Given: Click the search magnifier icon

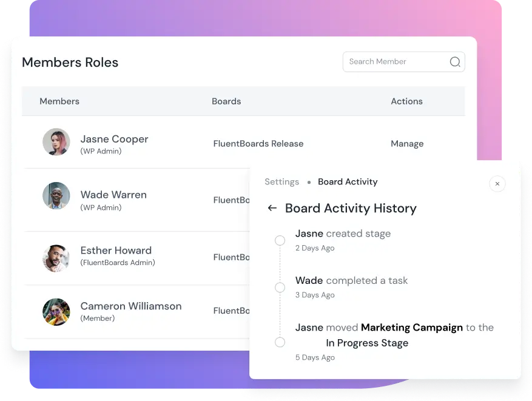Looking at the screenshot, I should [455, 62].
